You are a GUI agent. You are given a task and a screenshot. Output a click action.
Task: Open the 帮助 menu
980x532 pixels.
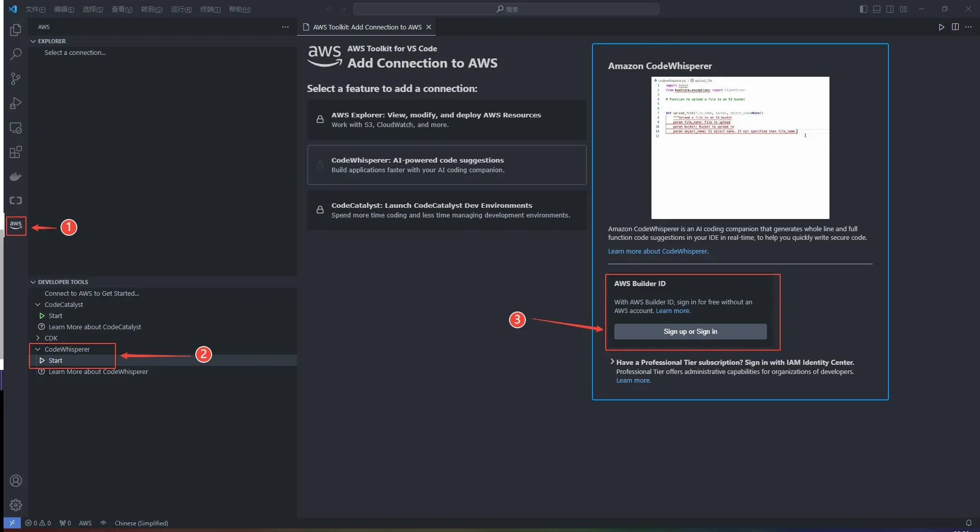[240, 9]
